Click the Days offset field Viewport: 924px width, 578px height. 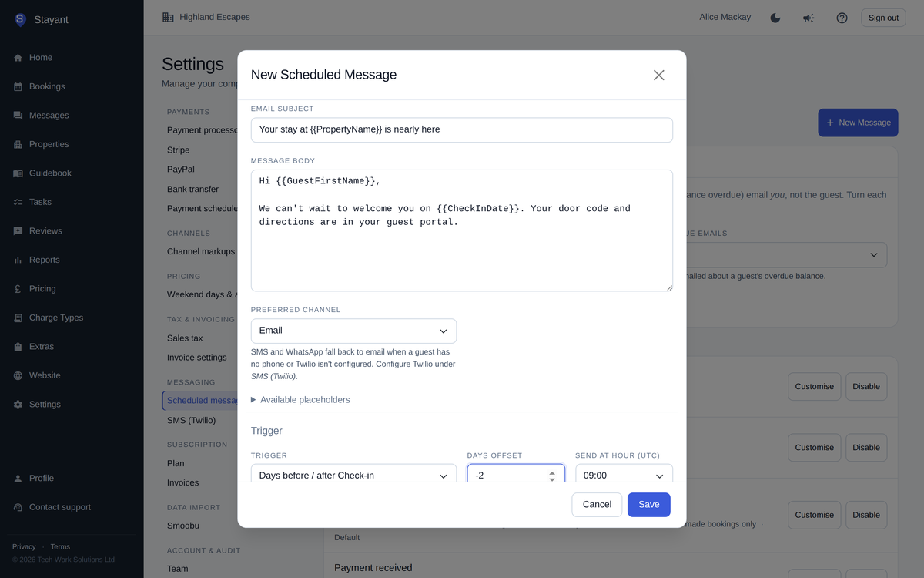point(516,473)
